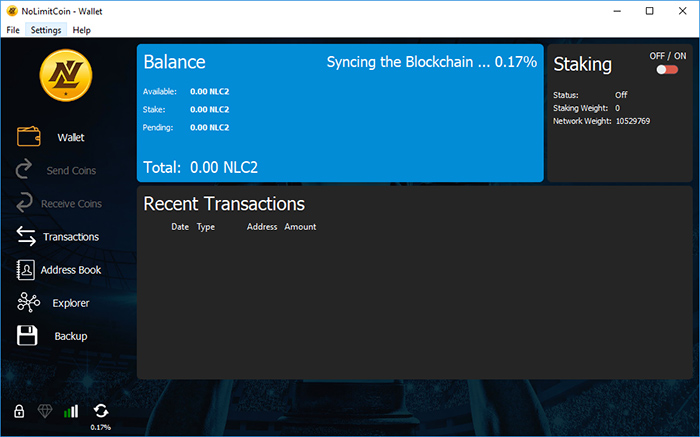Click the blockchain sync refresh icon
The image size is (700, 437).
pyautogui.click(x=101, y=411)
